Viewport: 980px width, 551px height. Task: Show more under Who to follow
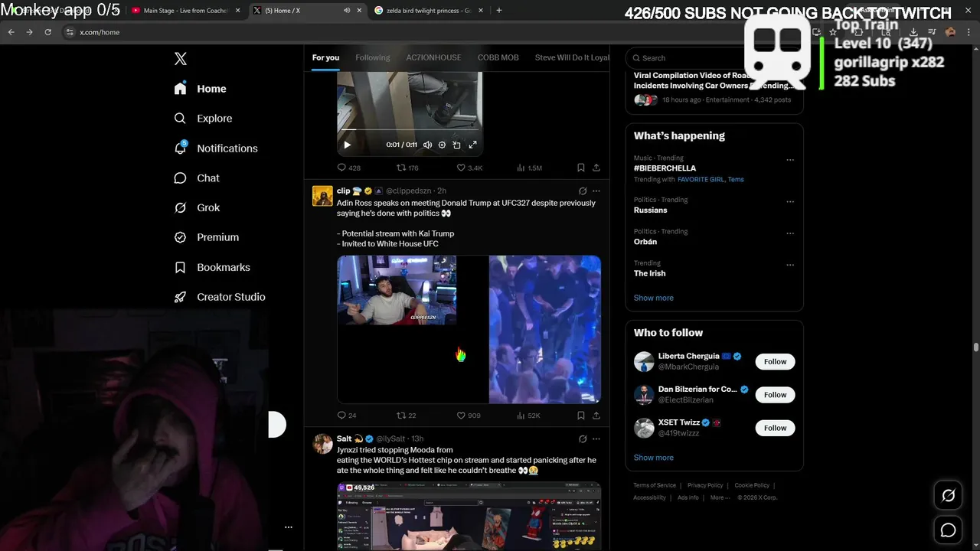point(654,458)
